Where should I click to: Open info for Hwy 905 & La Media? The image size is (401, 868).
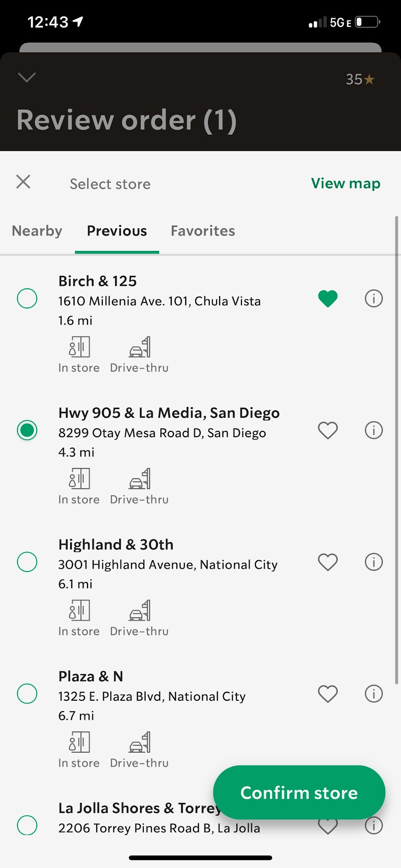(373, 430)
